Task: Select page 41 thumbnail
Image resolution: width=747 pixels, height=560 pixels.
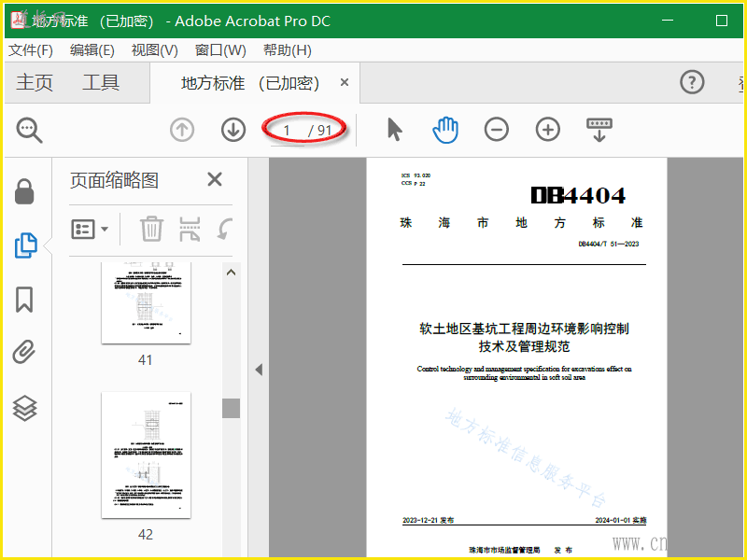Action: click(147, 302)
